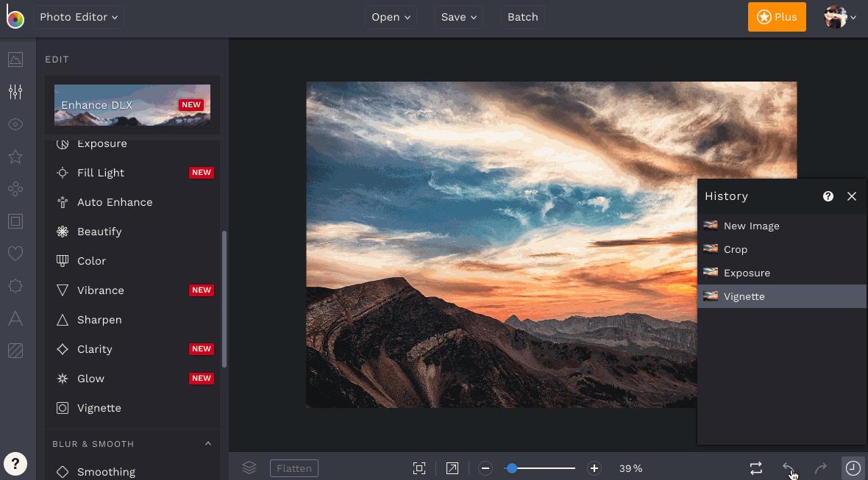
Task: Click the Edit panel scrollbar
Action: tap(224, 299)
